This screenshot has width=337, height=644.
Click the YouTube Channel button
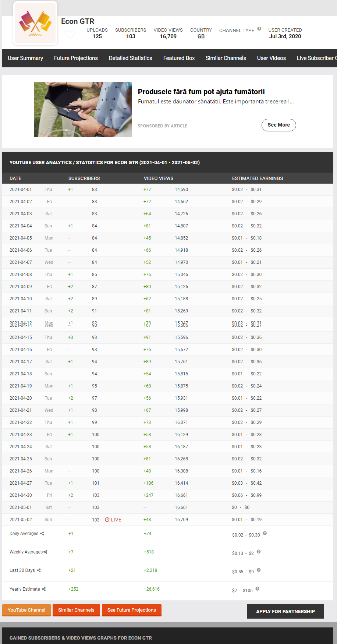click(26, 610)
